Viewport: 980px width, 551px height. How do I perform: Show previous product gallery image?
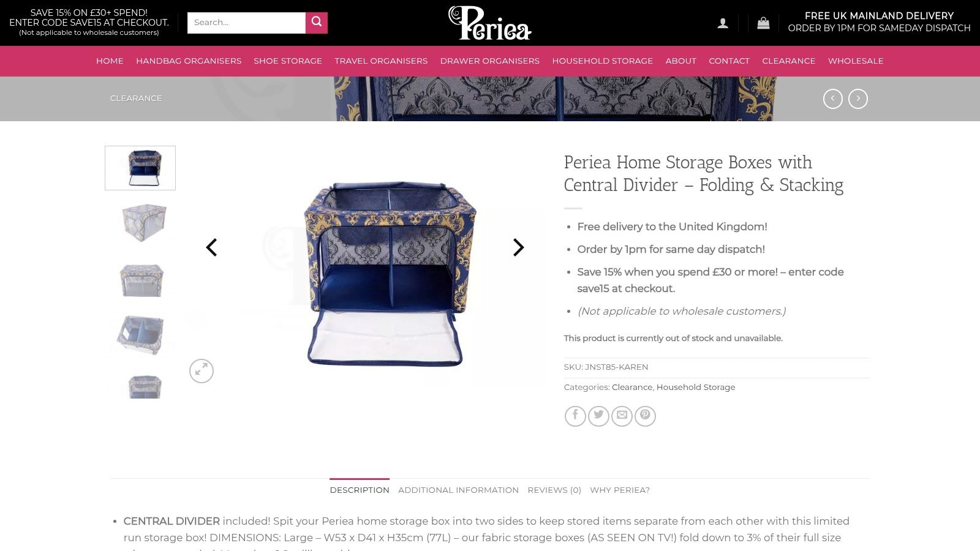pos(211,247)
